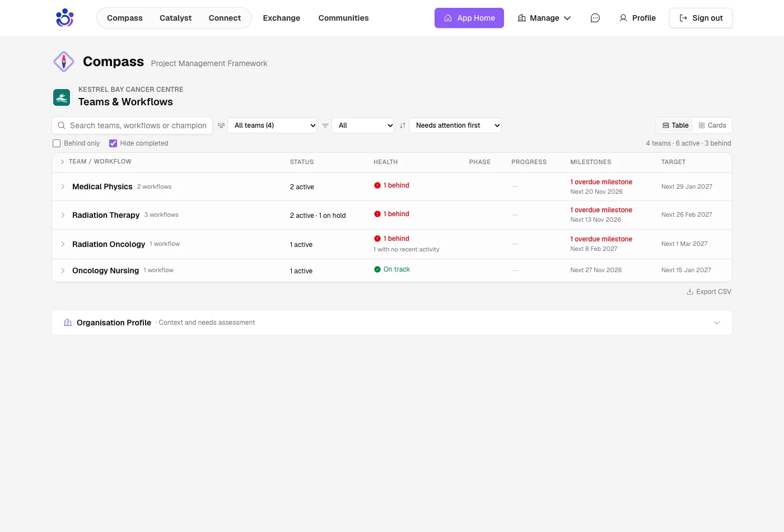This screenshot has width=784, height=532.
Task: Click the App Home button
Action: [469, 18]
